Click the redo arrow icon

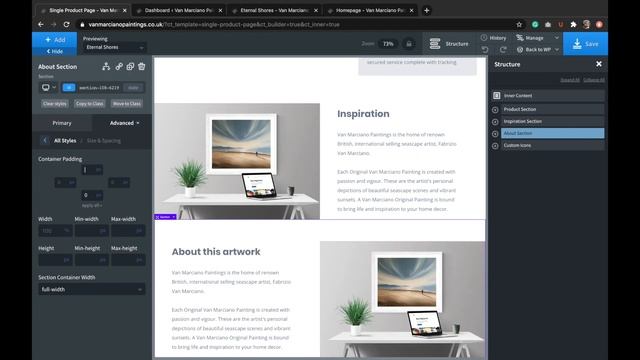coord(503,49)
